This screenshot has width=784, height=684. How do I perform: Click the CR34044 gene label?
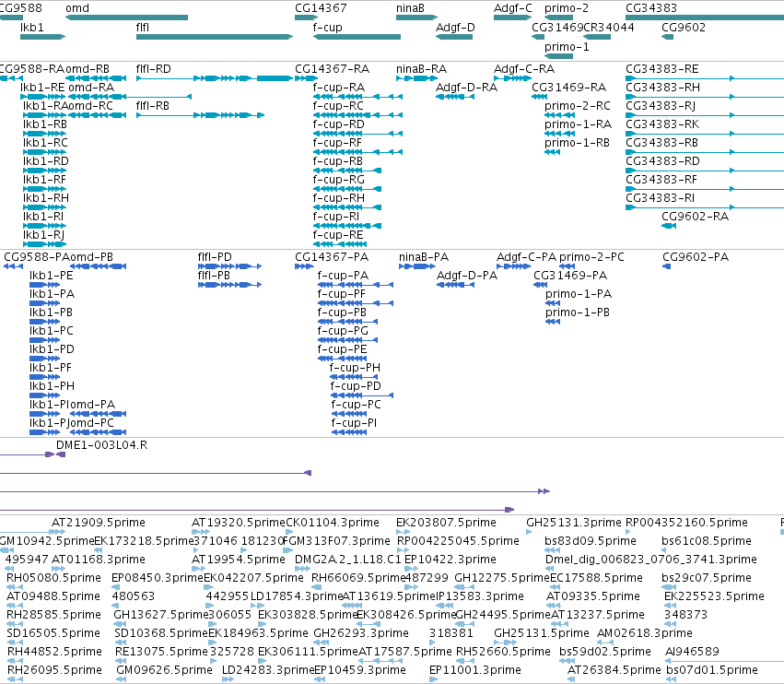click(x=610, y=27)
